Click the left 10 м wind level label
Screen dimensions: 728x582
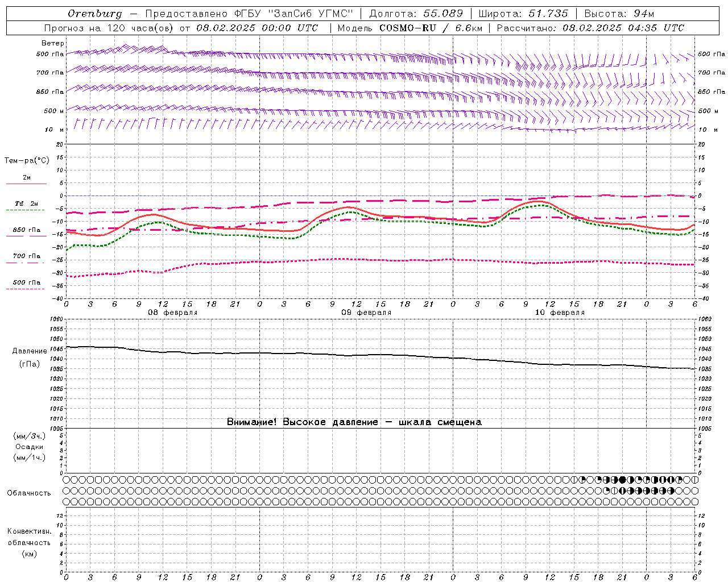click(x=55, y=130)
